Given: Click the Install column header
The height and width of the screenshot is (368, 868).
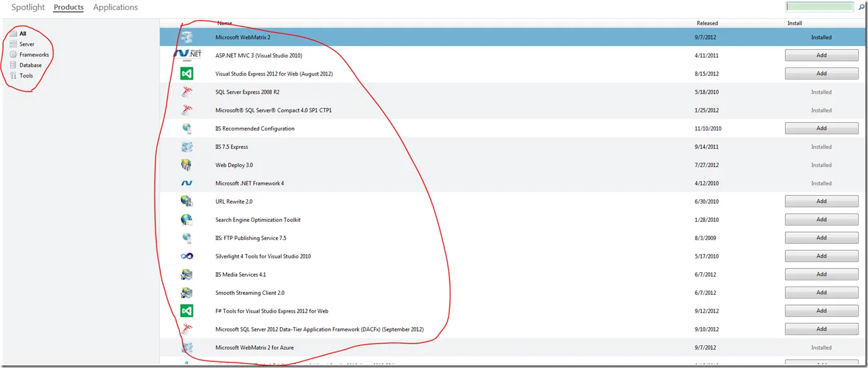Looking at the screenshot, I should coord(794,23).
